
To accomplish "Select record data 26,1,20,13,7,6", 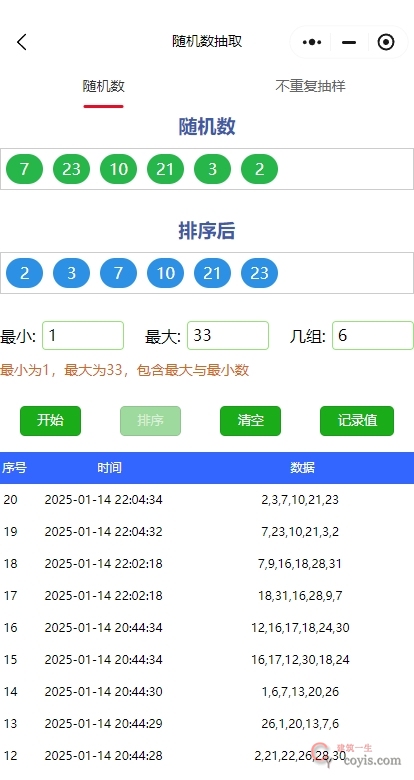I will 300,723.
